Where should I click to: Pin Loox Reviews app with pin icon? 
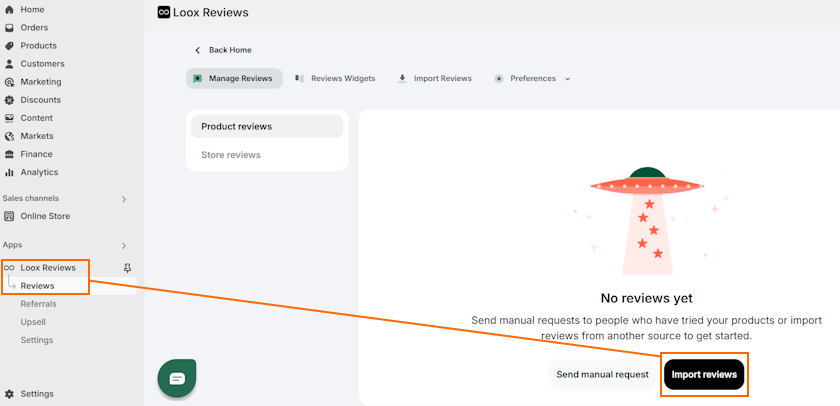127,268
